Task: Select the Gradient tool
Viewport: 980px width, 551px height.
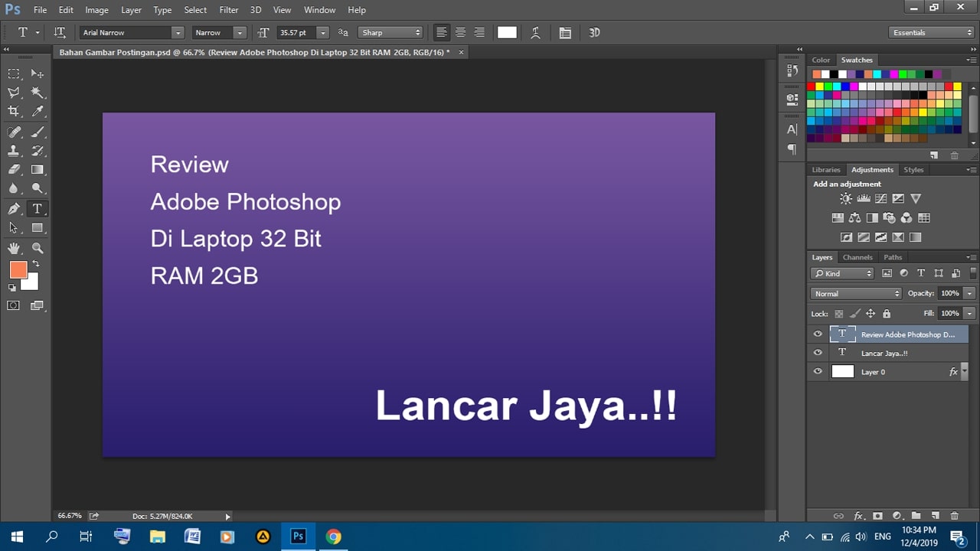Action: click(37, 169)
